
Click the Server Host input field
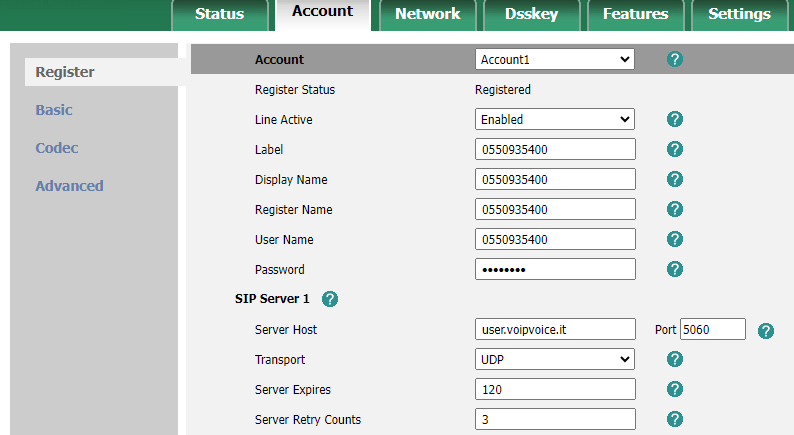click(x=555, y=329)
